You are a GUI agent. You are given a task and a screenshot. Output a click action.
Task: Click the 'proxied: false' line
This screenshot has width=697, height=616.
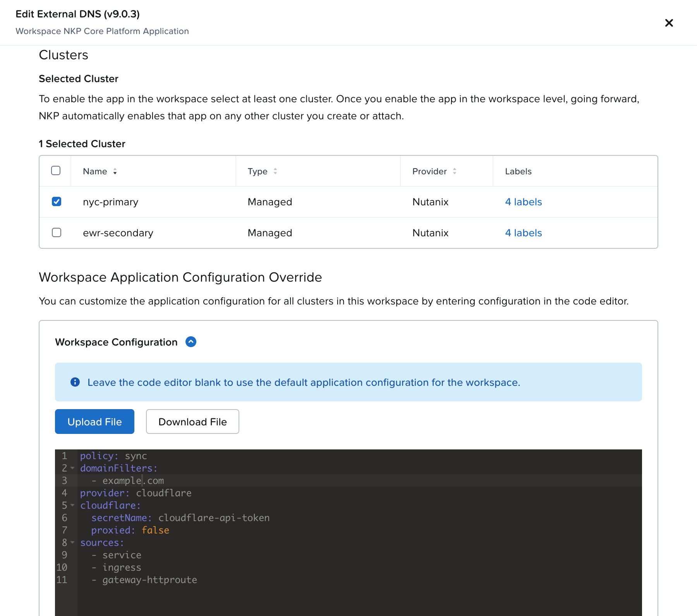pos(130,530)
